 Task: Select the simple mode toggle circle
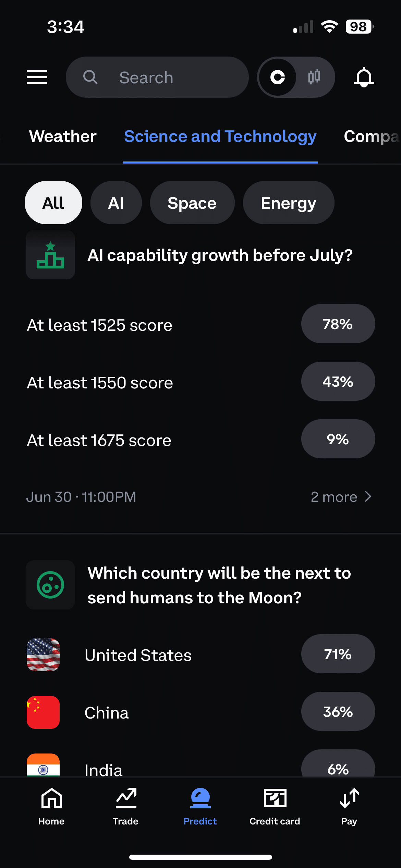pyautogui.click(x=278, y=77)
